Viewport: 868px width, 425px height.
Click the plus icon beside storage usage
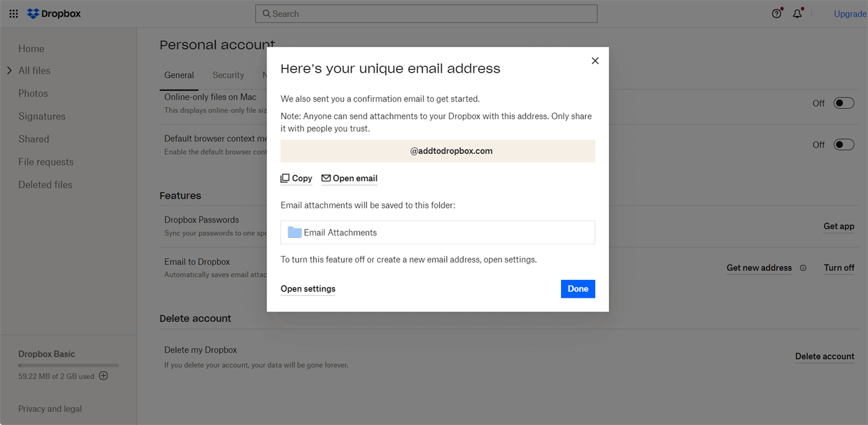104,375
